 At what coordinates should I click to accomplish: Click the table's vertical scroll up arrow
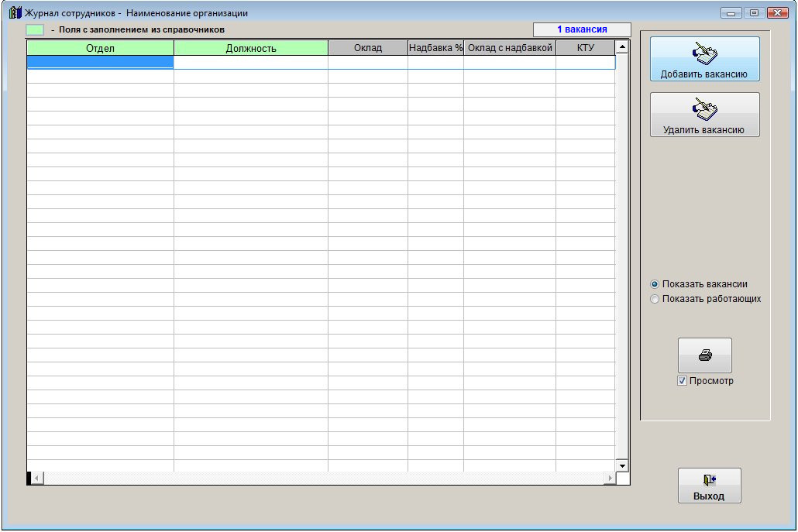(622, 47)
